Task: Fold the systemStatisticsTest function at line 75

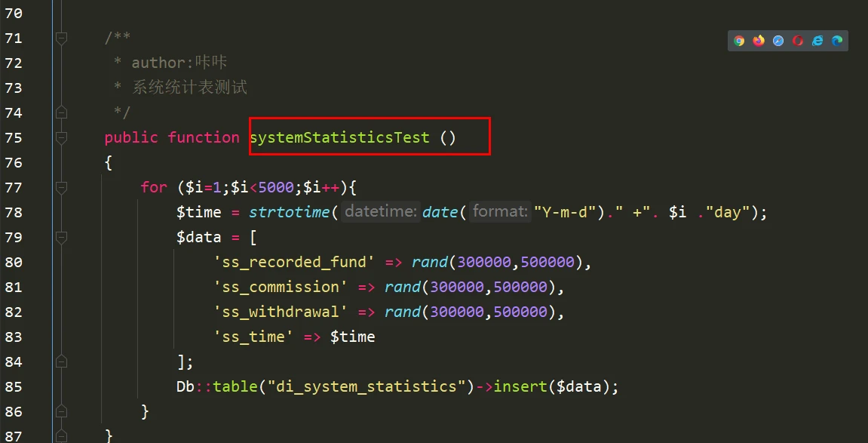Action: point(61,137)
